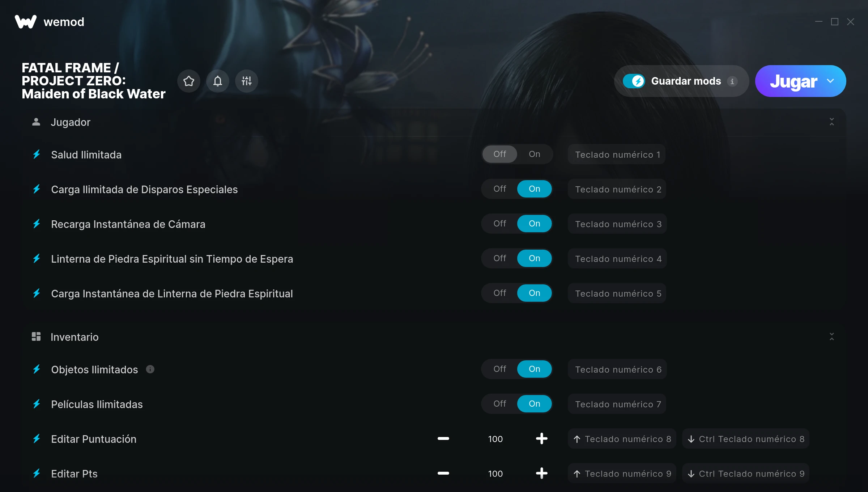
Task: Decrease Editar Puntuación with minus icon
Action: (443, 438)
